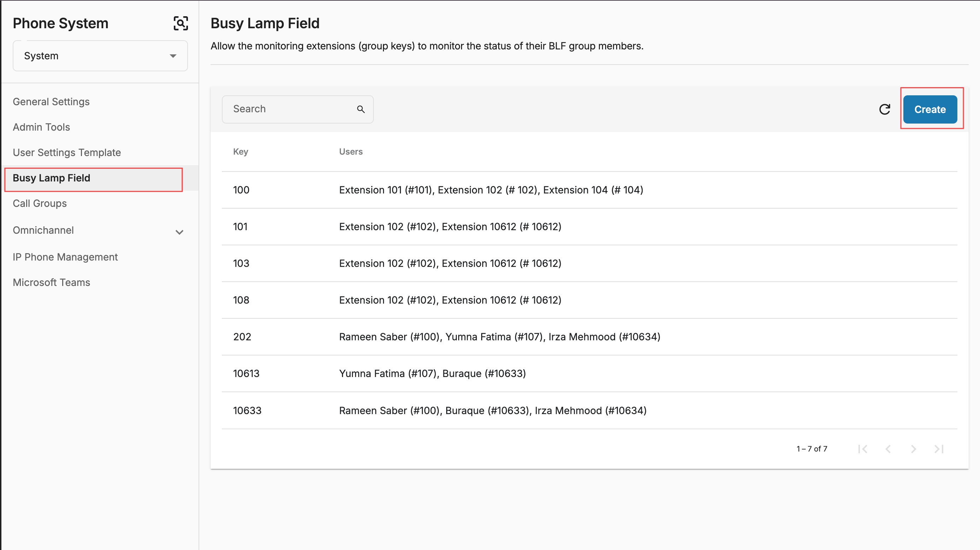Click the '1 – 7 of 7' pagination text
Viewport: 980px width, 550px height.
point(812,449)
